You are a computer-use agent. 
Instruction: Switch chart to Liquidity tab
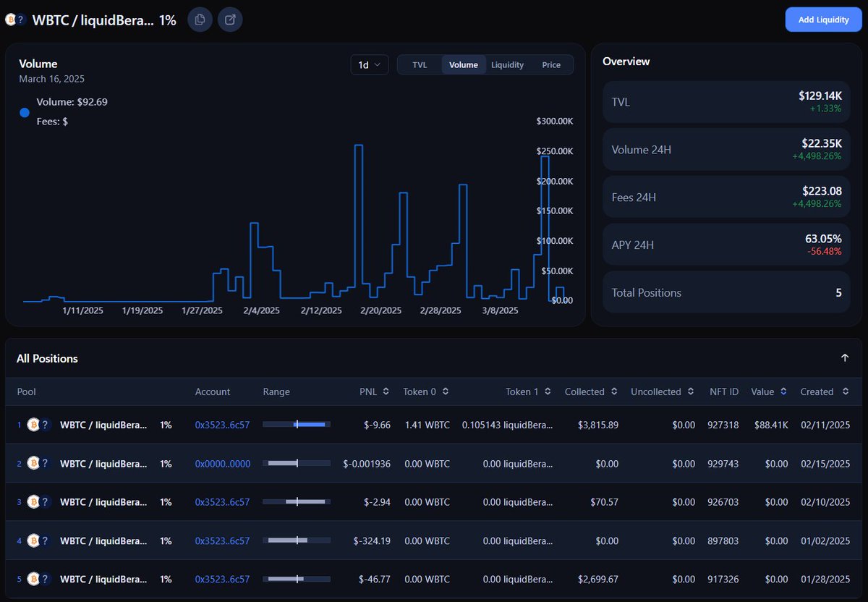(507, 64)
